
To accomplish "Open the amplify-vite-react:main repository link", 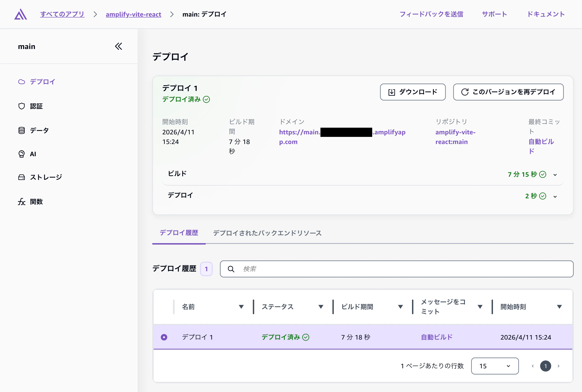I will 455,137.
